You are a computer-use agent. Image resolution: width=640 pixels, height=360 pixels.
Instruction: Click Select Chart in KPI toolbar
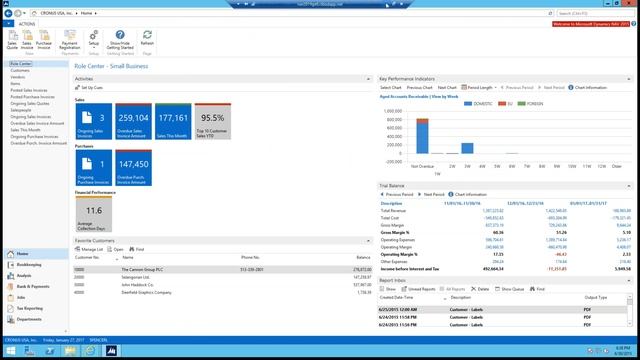pos(391,87)
